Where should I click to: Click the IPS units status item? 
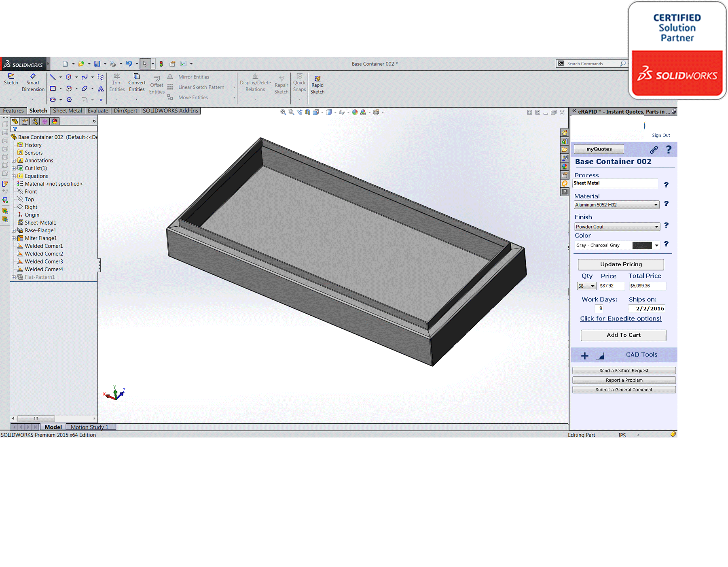click(x=622, y=435)
